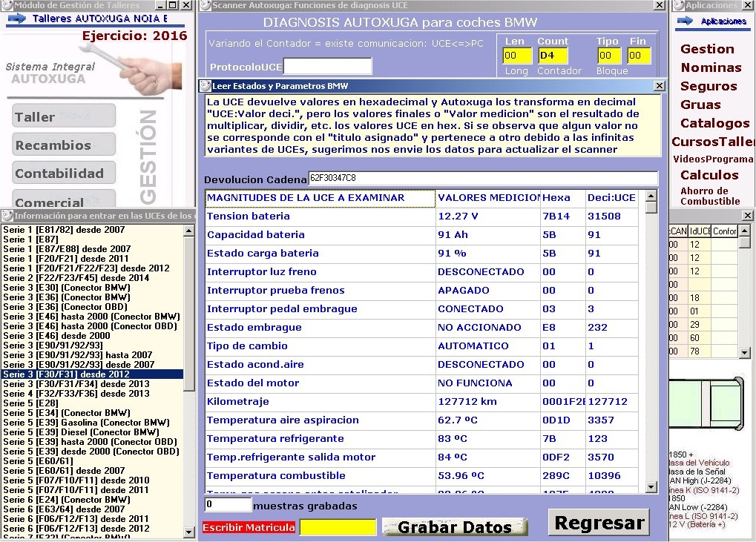The width and height of the screenshot is (756, 542).
Task: Click the Count field showing D4
Action: pyautogui.click(x=553, y=56)
